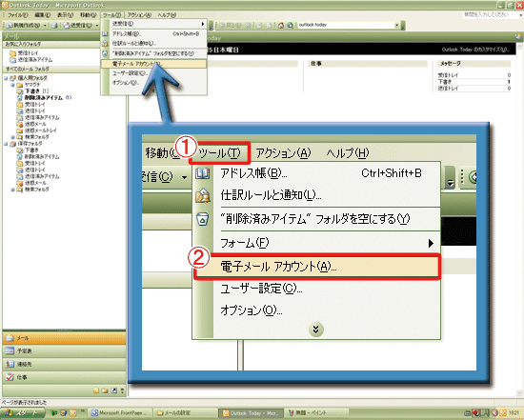This screenshot has width=524, height=420.
Task: Click the 新規作成 new item toolbar icon
Action: (10, 26)
